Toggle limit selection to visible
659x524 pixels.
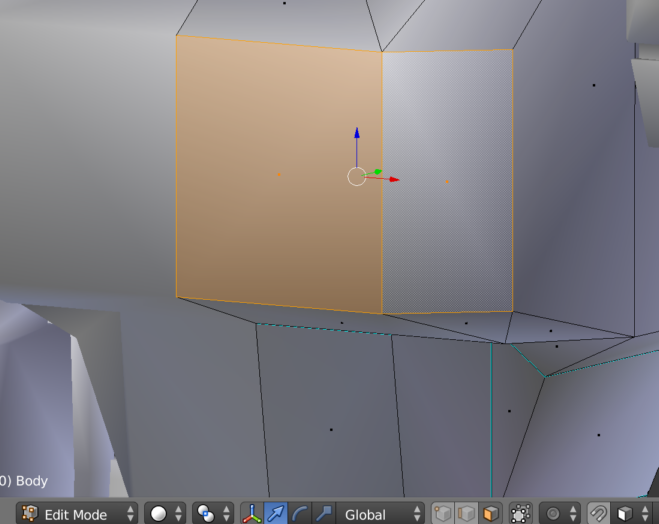point(520,514)
